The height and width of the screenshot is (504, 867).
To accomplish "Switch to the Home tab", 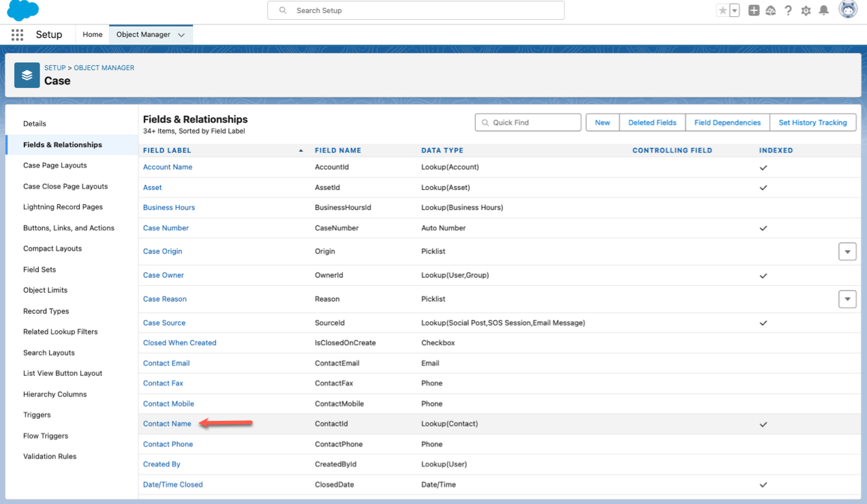I will [93, 35].
